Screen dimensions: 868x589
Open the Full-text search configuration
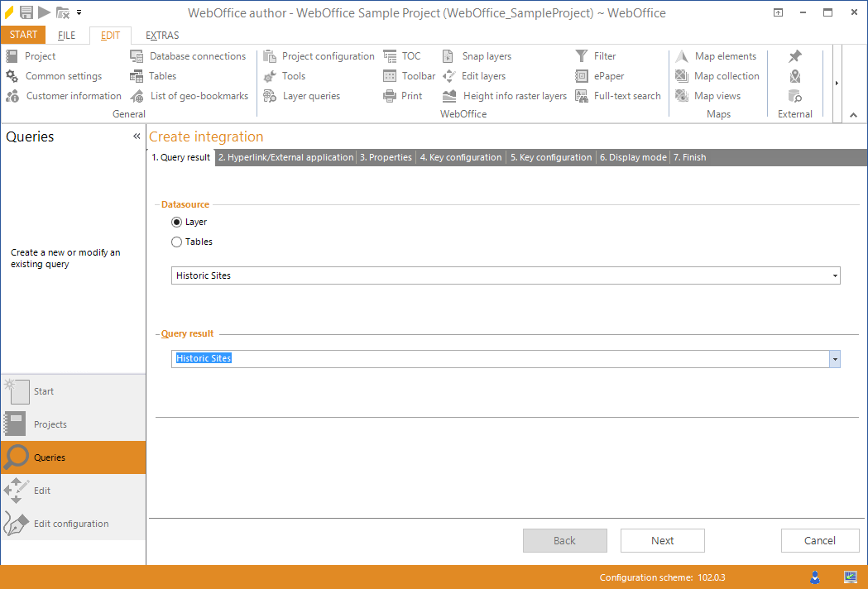pos(626,95)
